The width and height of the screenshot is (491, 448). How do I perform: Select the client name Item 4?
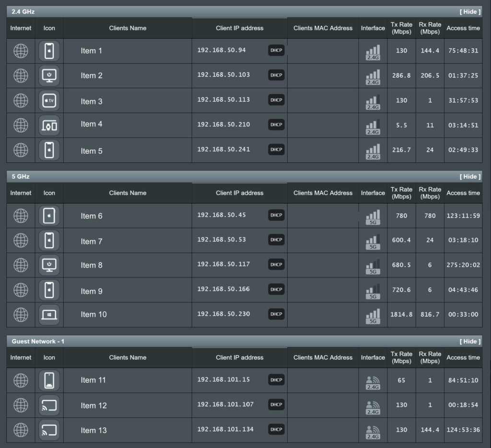click(x=92, y=124)
